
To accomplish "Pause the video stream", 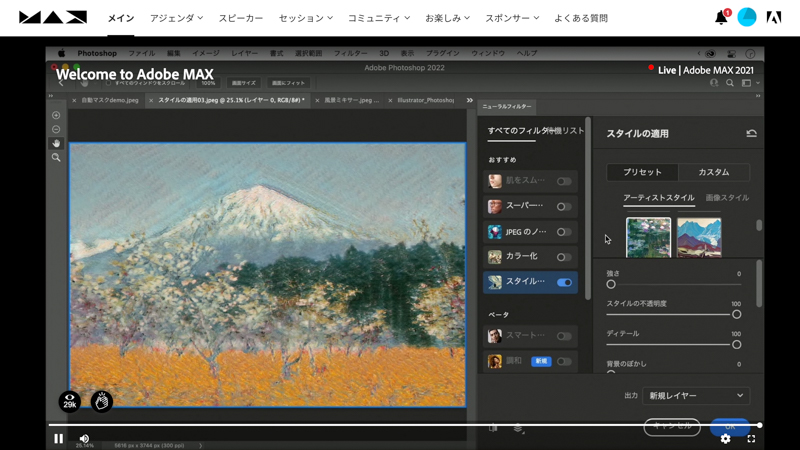I will 59,438.
